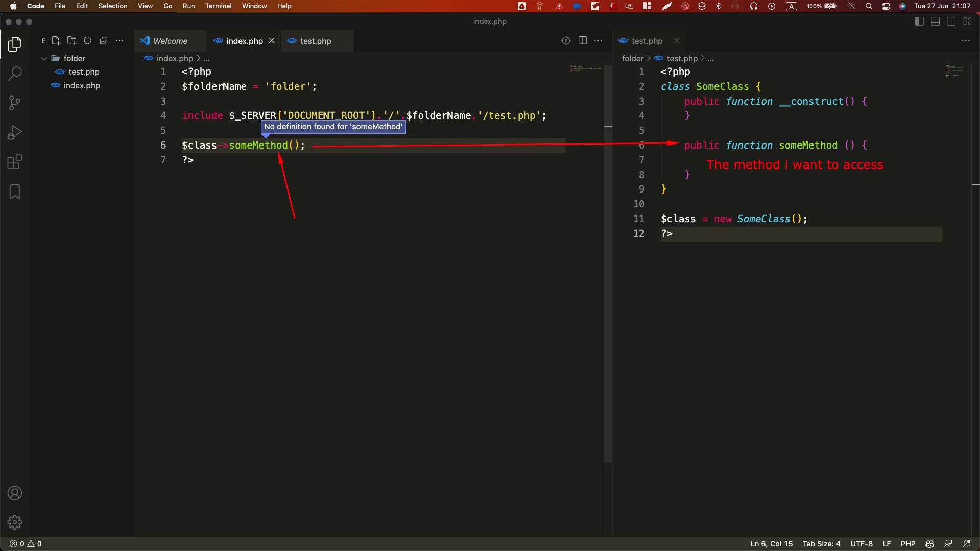Open macOS Spotlight search icon

[x=869, y=6]
